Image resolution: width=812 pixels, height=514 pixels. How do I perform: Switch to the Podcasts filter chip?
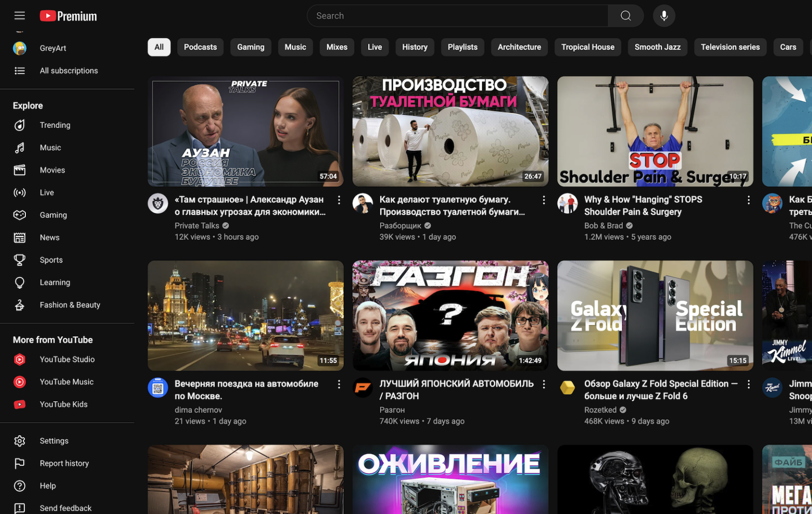tap(200, 47)
